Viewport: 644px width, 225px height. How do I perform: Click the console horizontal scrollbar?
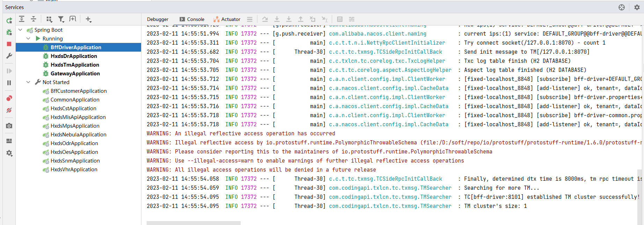(193, 223)
